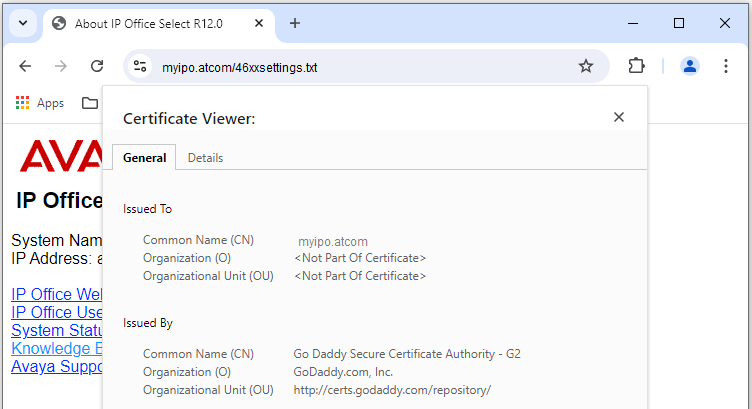Go back to the previous page
The width and height of the screenshot is (752, 409).
click(25, 66)
